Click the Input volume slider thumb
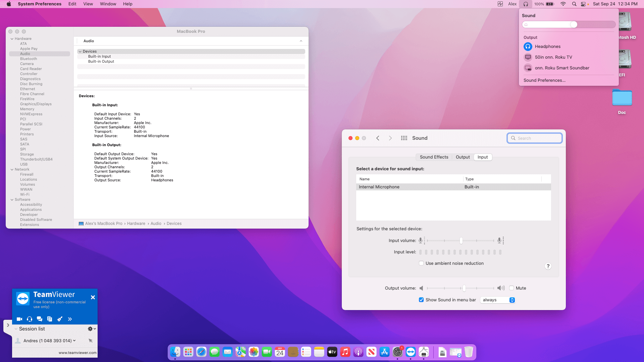 pyautogui.click(x=461, y=241)
